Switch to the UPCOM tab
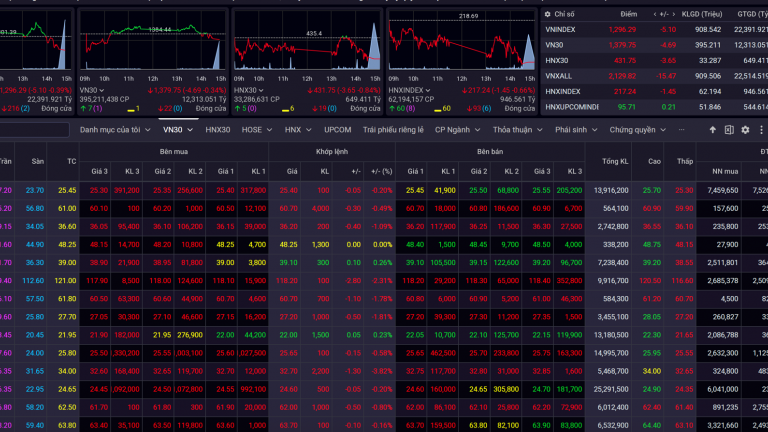The height and width of the screenshot is (432, 768). click(x=337, y=130)
